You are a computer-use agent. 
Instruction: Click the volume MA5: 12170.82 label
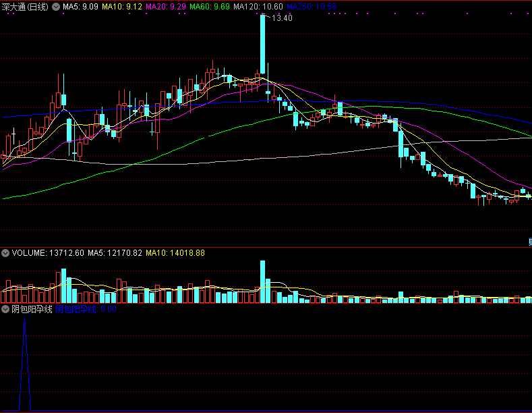point(115,253)
